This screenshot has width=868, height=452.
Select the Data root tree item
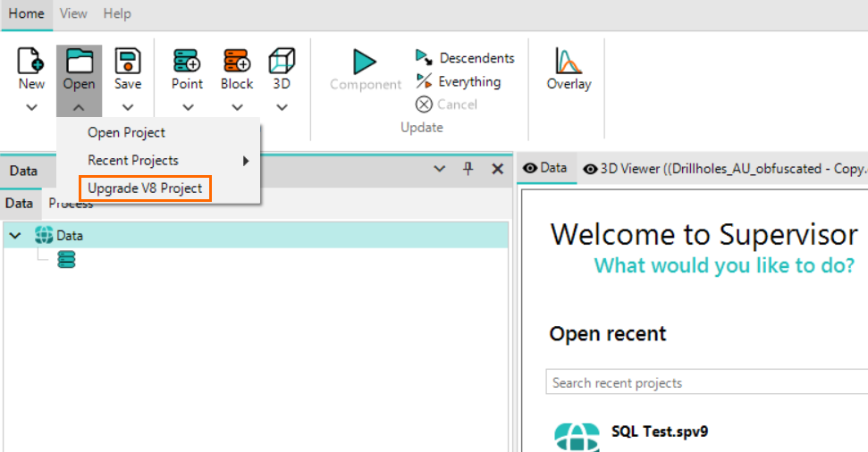click(x=256, y=235)
